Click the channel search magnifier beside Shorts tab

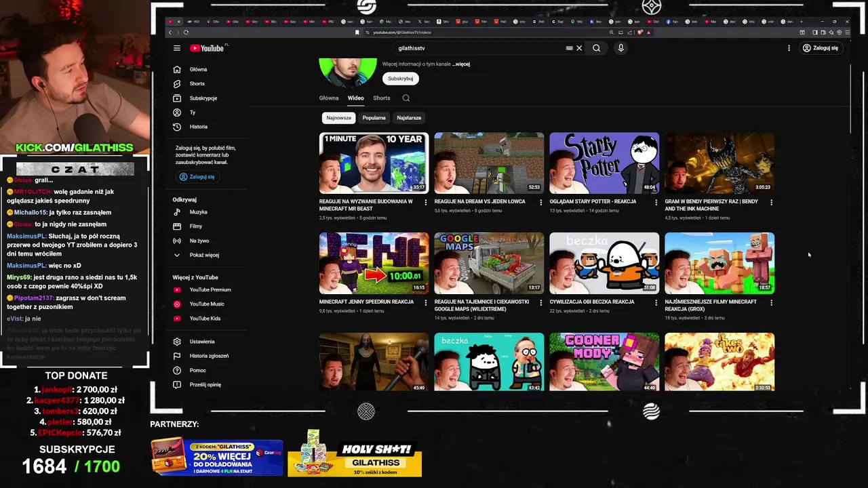coord(406,98)
